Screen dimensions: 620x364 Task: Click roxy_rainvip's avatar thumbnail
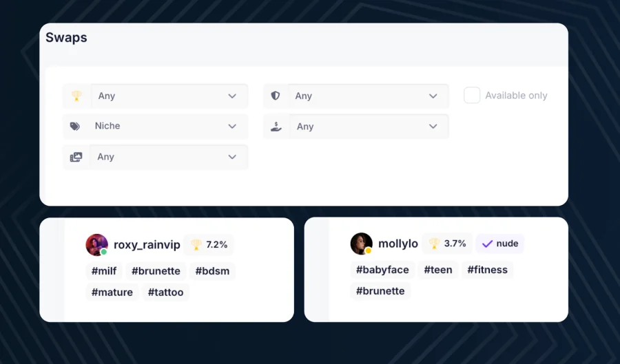click(96, 244)
